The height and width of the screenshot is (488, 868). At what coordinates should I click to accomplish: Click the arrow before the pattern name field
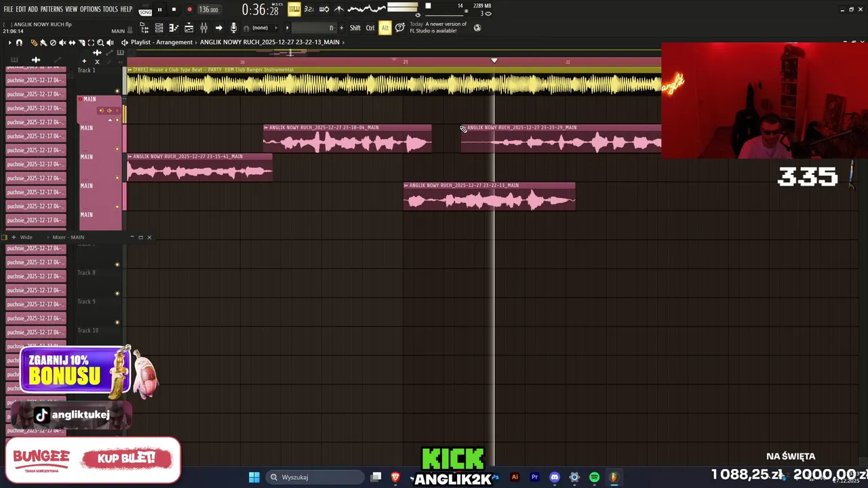click(288, 28)
